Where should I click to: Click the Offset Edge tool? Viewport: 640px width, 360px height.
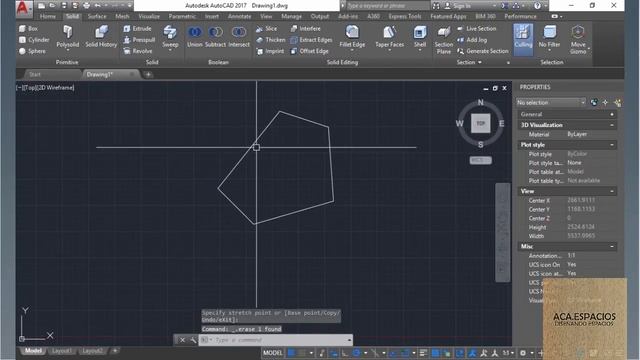pos(309,51)
